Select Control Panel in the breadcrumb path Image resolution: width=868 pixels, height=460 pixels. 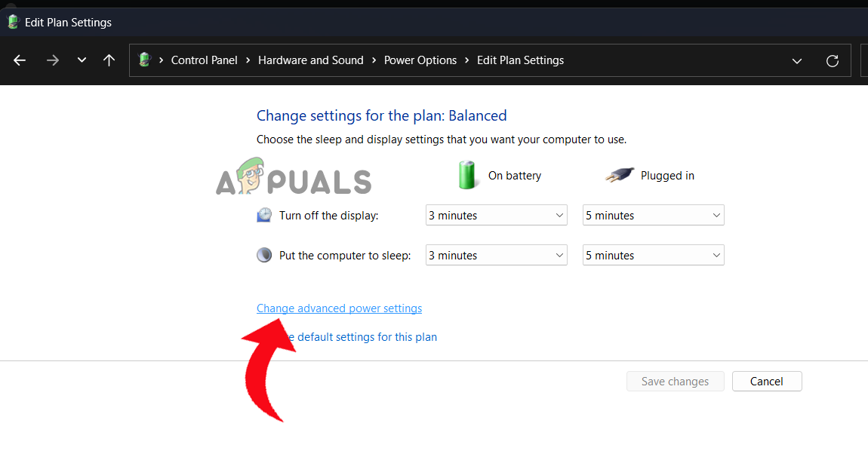[204, 60]
